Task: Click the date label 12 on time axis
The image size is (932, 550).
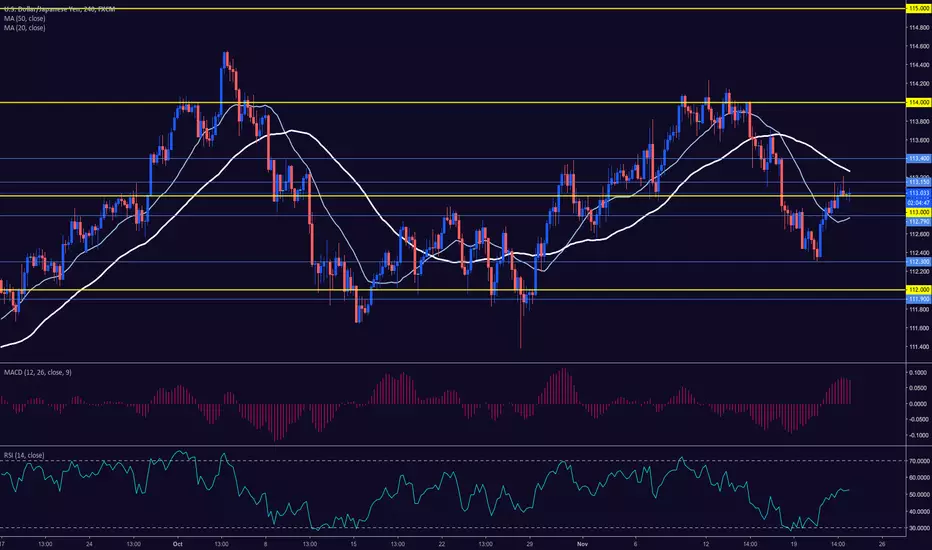Action: [706, 543]
